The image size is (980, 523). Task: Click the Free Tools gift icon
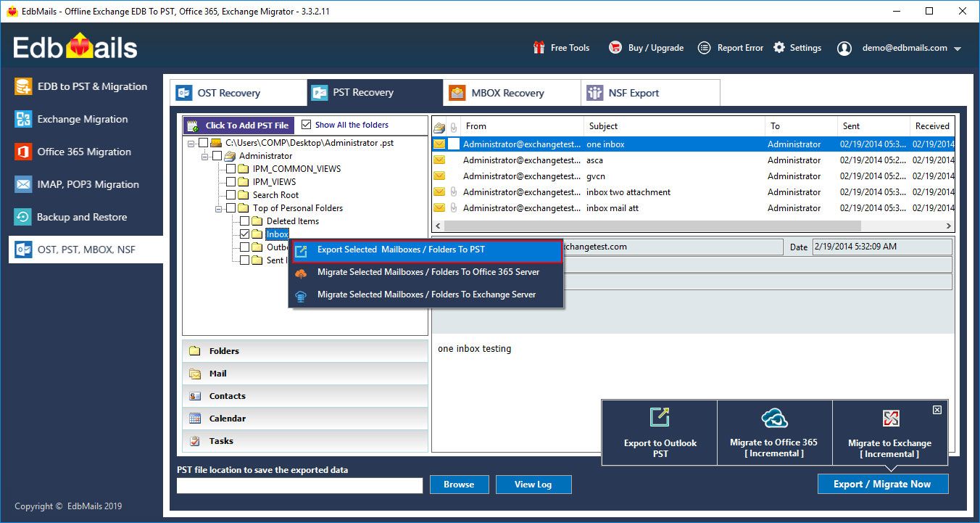click(539, 48)
